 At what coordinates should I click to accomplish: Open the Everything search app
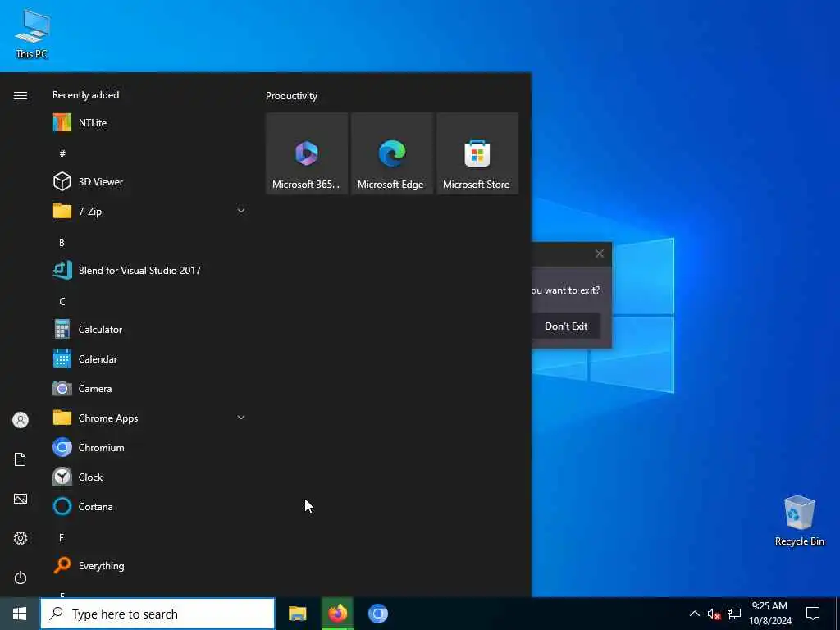tap(149, 565)
